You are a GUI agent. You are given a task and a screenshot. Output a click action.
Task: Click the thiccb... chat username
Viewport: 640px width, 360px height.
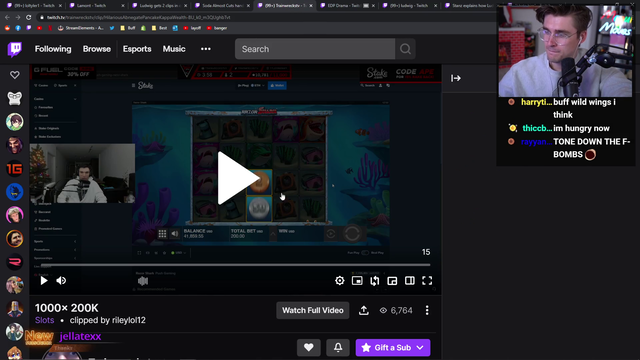537,129
